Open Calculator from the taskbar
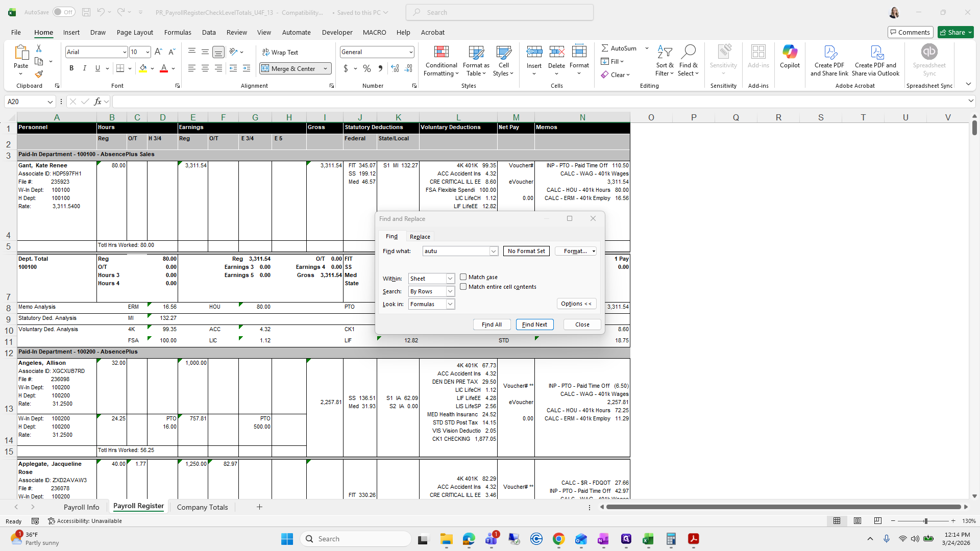This screenshot has height=551, width=980. (x=671, y=539)
